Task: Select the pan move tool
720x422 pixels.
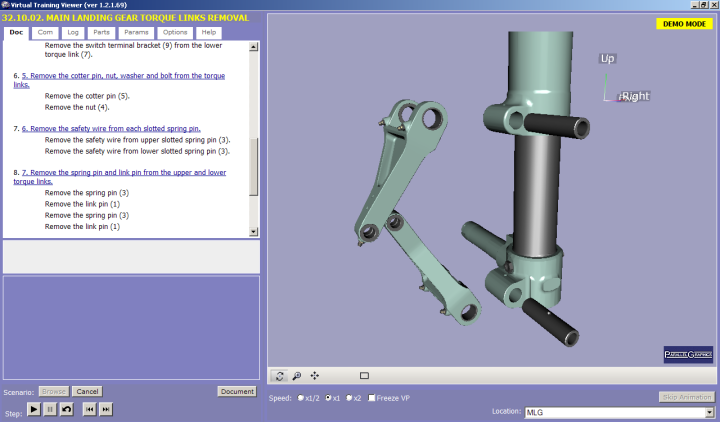Action: (x=315, y=376)
